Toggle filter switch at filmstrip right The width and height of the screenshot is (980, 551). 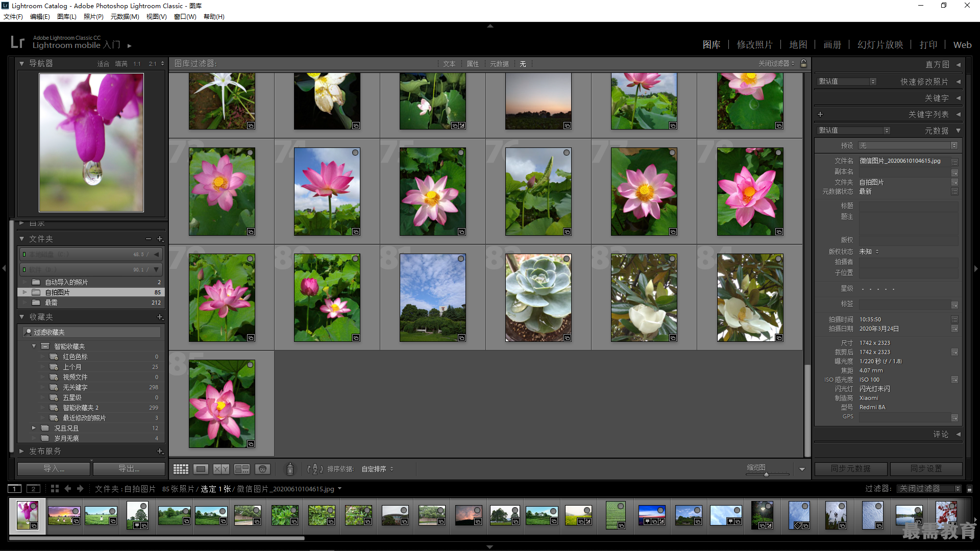point(969,489)
